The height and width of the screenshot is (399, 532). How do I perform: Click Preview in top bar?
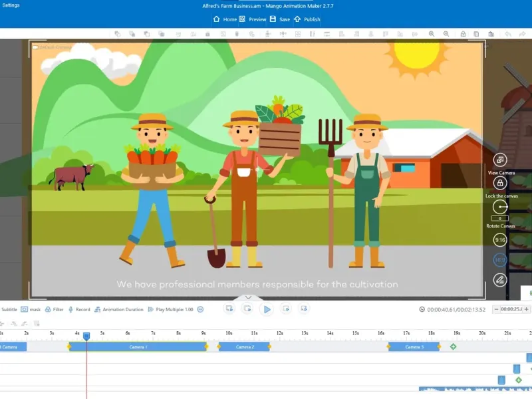(252, 19)
